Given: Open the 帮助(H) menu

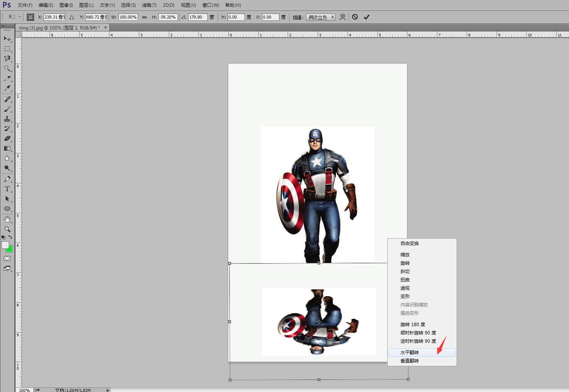Looking at the screenshot, I should [233, 5].
